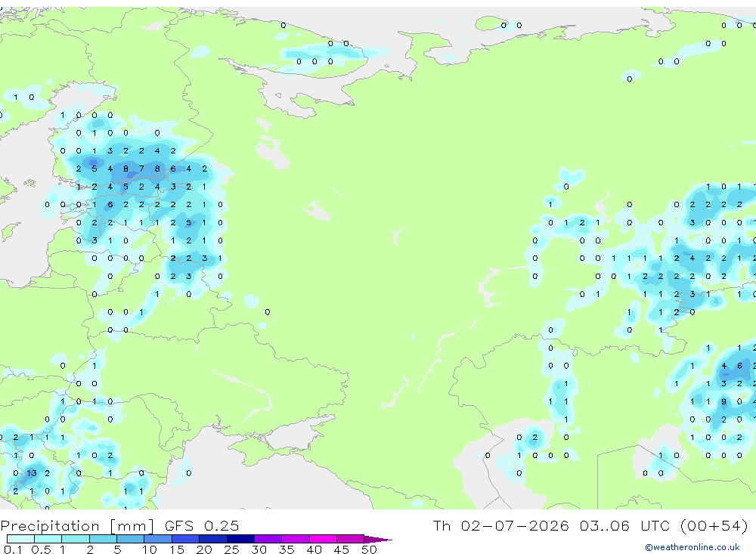Select the legend swatch between 5 and 10
This screenshot has height=554, width=756.
131,539
